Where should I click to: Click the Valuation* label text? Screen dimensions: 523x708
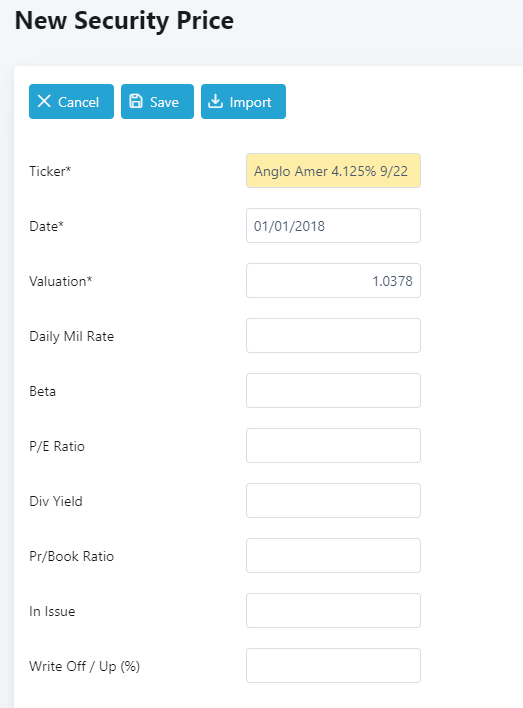[61, 281]
